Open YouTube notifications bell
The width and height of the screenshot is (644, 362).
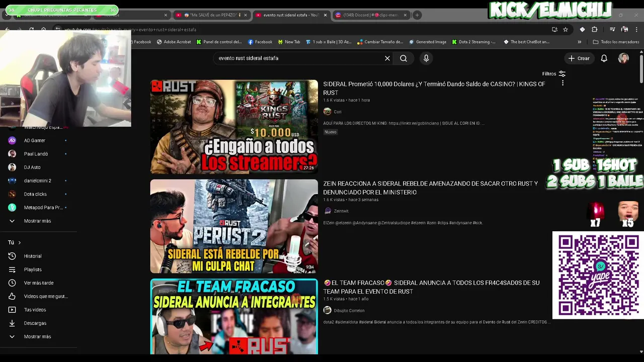tap(604, 58)
